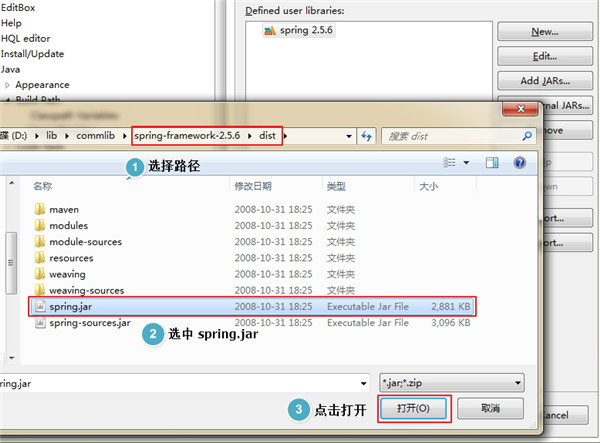Click the modules folder icon
600x443 pixels.
tap(39, 225)
